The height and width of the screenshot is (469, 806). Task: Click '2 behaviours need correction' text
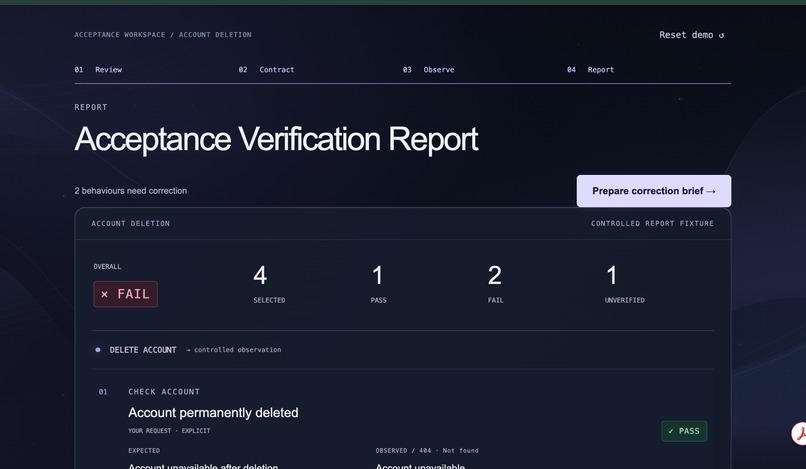point(131,191)
